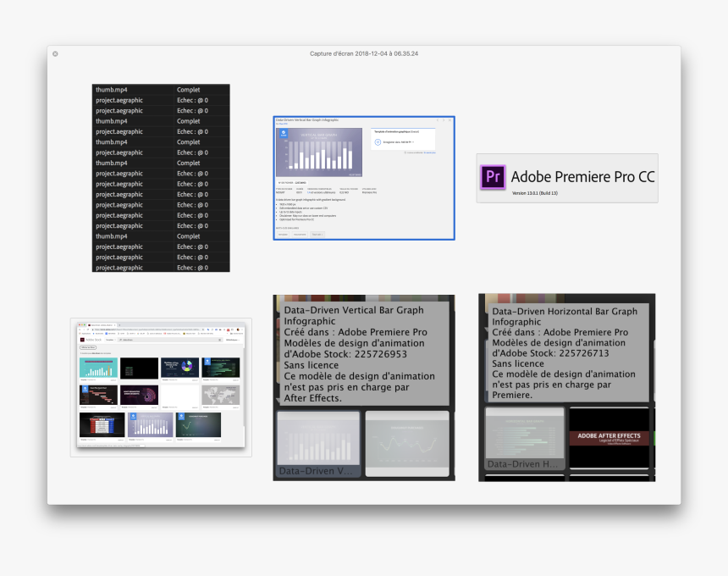This screenshot has height=576, width=728.
Task: Select the 'Data-Driven H...' template thumbnail
Action: (x=524, y=437)
